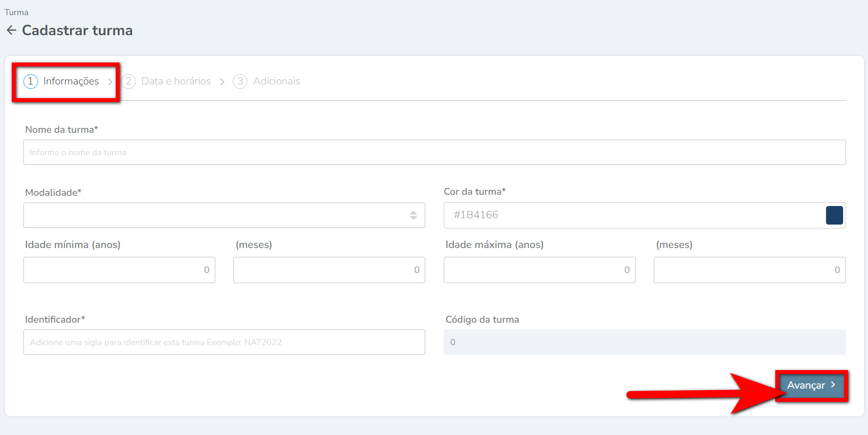
Task: Select step 3 circle icon
Action: pyautogui.click(x=240, y=81)
